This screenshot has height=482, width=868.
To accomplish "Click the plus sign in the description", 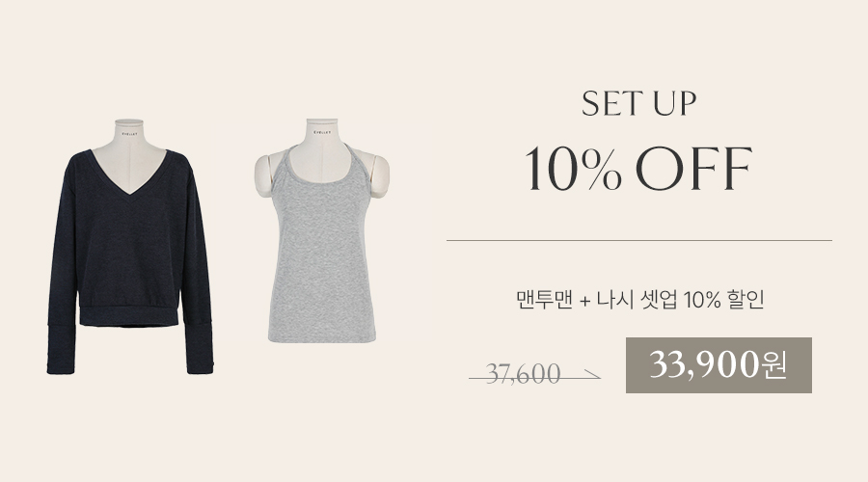I will tap(584, 301).
